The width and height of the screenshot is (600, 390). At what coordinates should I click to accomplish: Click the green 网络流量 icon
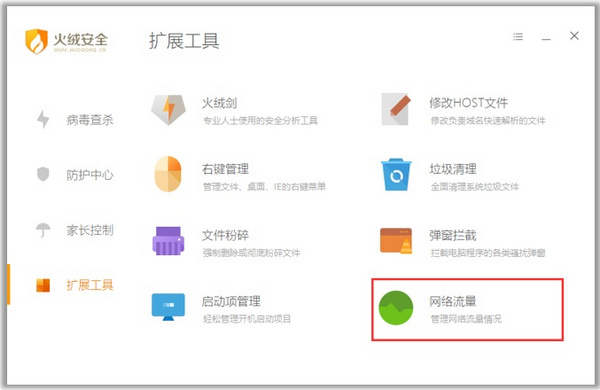396,308
